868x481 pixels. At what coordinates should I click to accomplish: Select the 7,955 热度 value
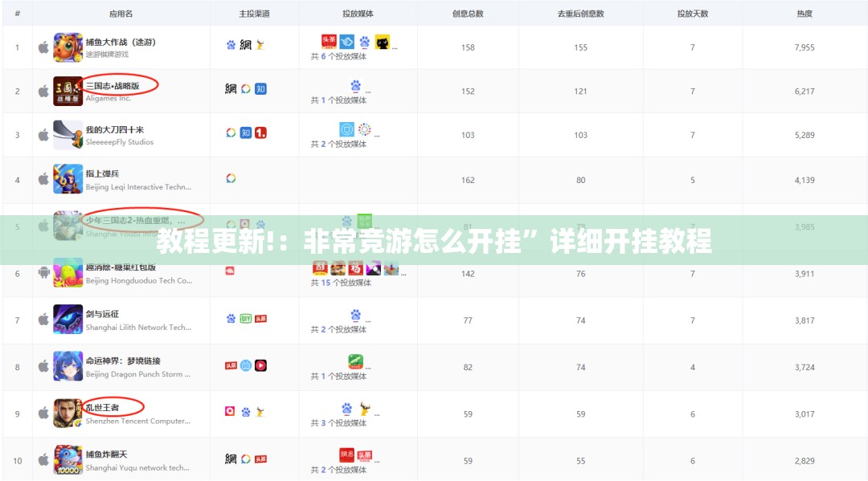coord(805,47)
